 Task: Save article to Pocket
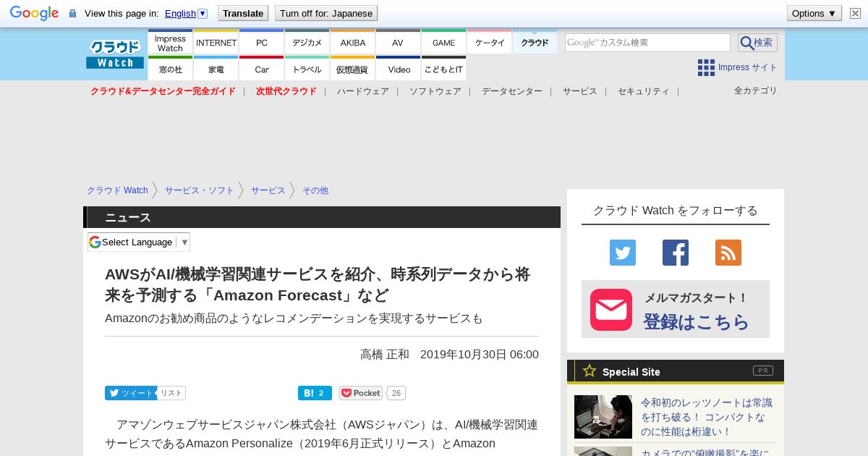pyautogui.click(x=361, y=393)
